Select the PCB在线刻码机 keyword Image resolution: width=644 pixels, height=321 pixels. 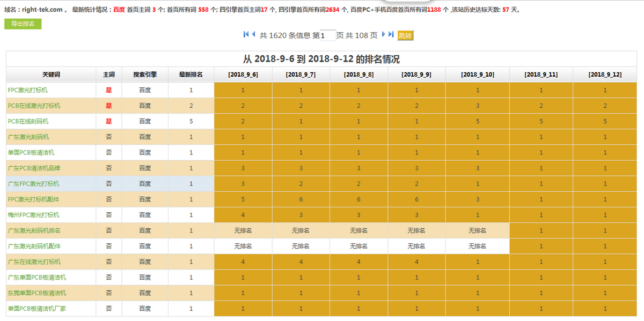(28, 121)
